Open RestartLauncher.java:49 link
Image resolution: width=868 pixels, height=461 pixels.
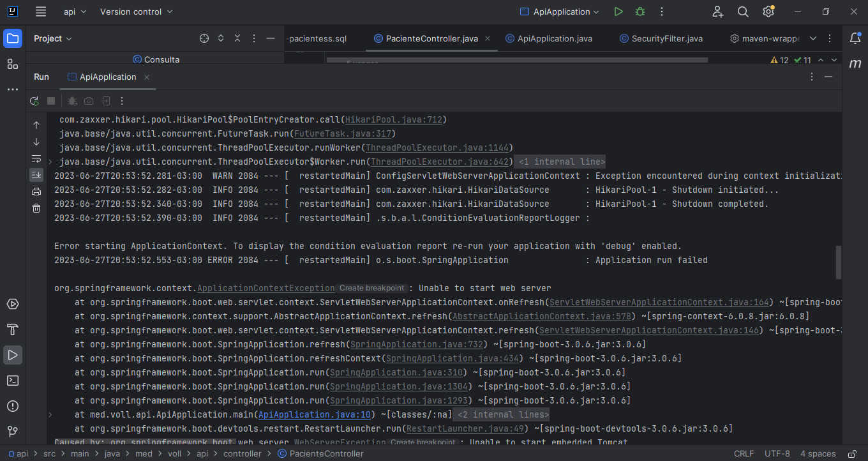465,428
